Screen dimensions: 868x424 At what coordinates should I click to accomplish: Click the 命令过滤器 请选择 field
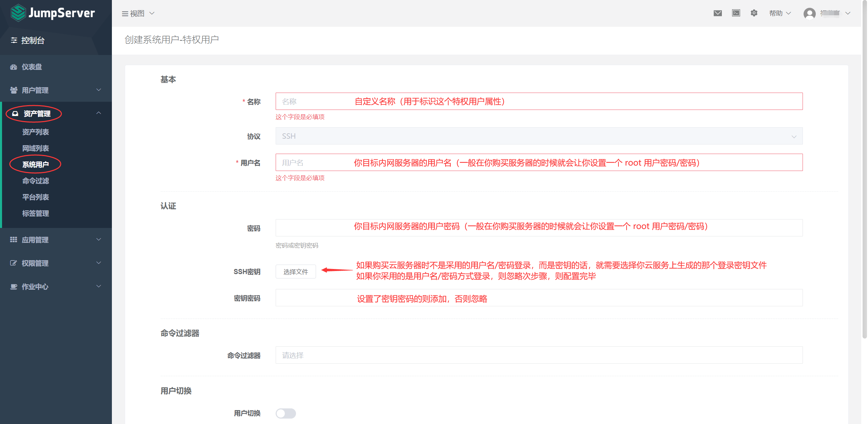tap(539, 355)
